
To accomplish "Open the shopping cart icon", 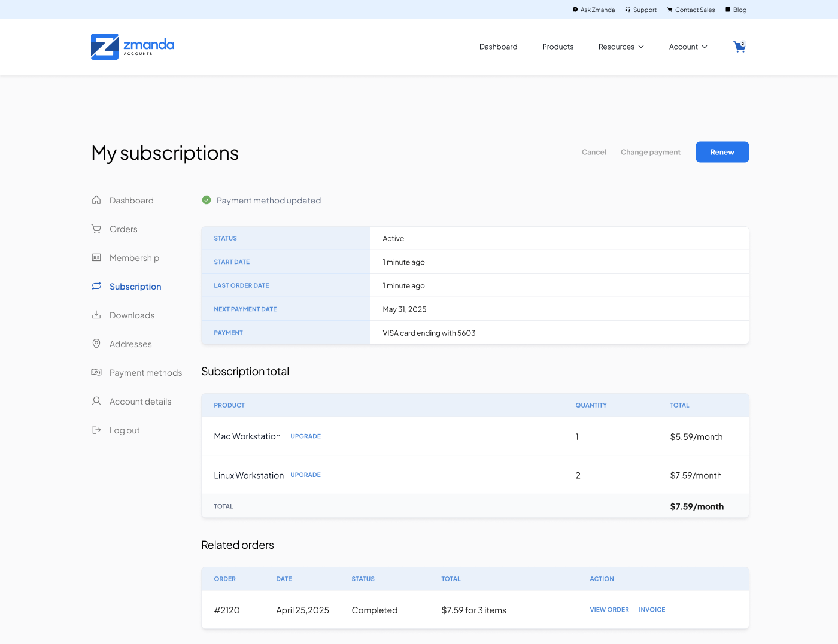I will (x=739, y=47).
